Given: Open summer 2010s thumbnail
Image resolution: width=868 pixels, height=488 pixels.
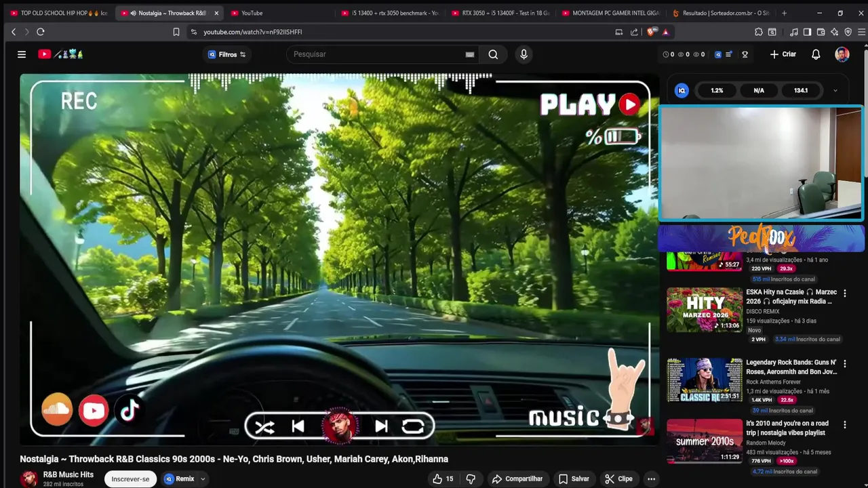Looking at the screenshot, I should pos(705,441).
